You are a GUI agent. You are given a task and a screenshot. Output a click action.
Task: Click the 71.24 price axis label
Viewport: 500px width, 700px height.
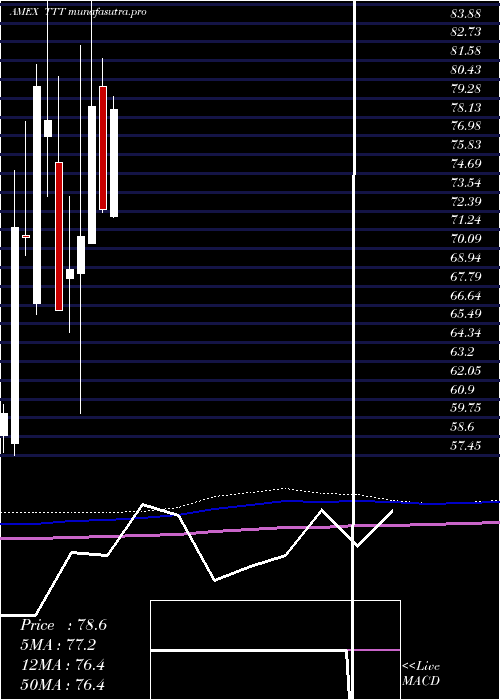point(466,220)
